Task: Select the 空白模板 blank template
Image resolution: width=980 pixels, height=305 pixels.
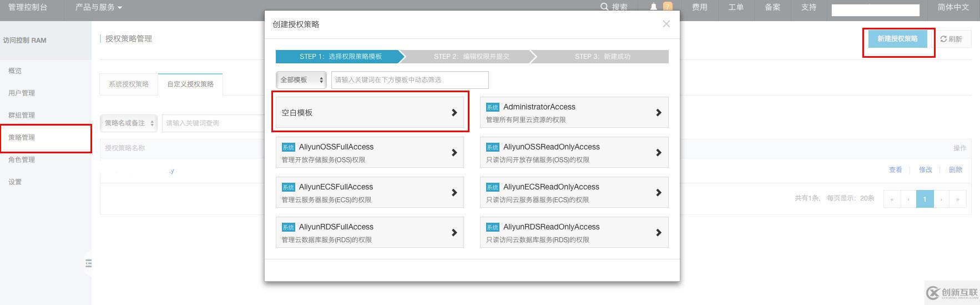Action: pyautogui.click(x=369, y=113)
